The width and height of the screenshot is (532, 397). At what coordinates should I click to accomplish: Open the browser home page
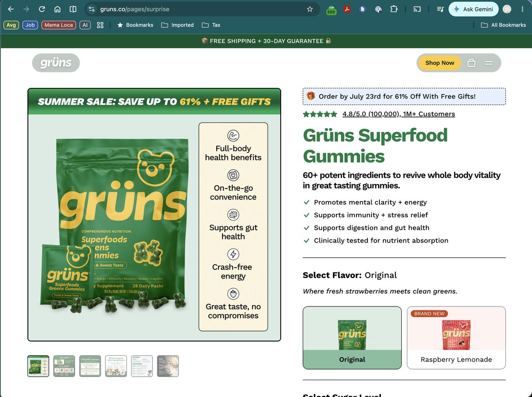click(x=58, y=9)
